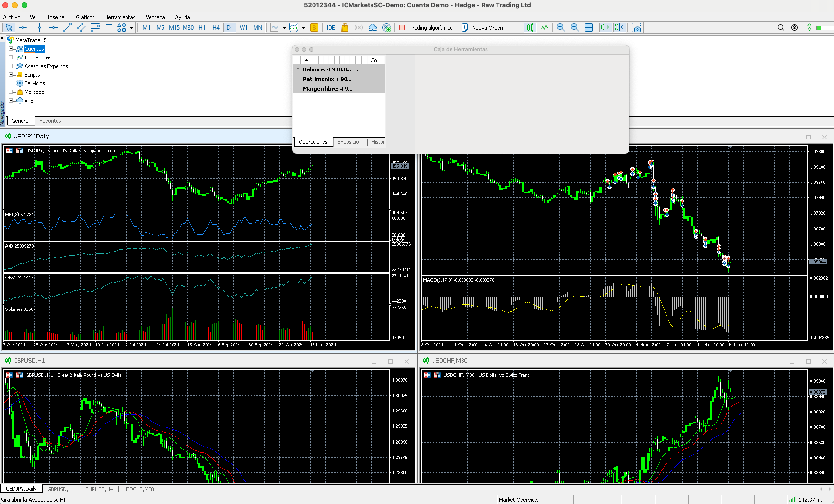This screenshot has height=504, width=834.
Task: Select the H4 timeframe
Action: (216, 27)
